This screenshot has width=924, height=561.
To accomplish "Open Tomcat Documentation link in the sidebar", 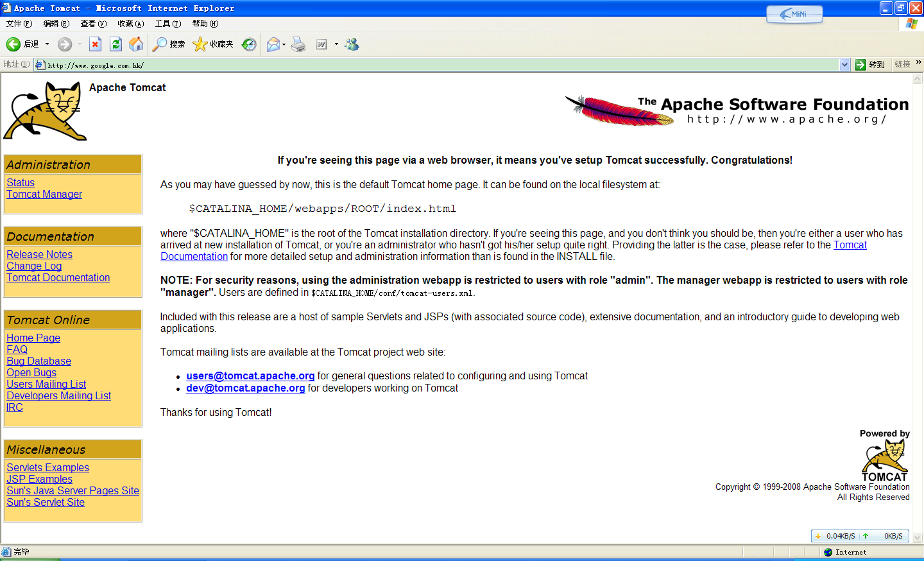I will coord(58,278).
